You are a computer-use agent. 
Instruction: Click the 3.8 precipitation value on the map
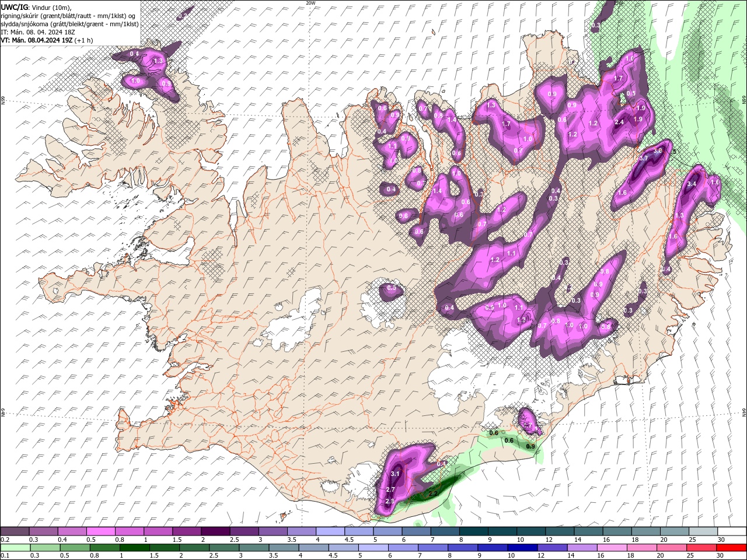pyautogui.click(x=658, y=150)
